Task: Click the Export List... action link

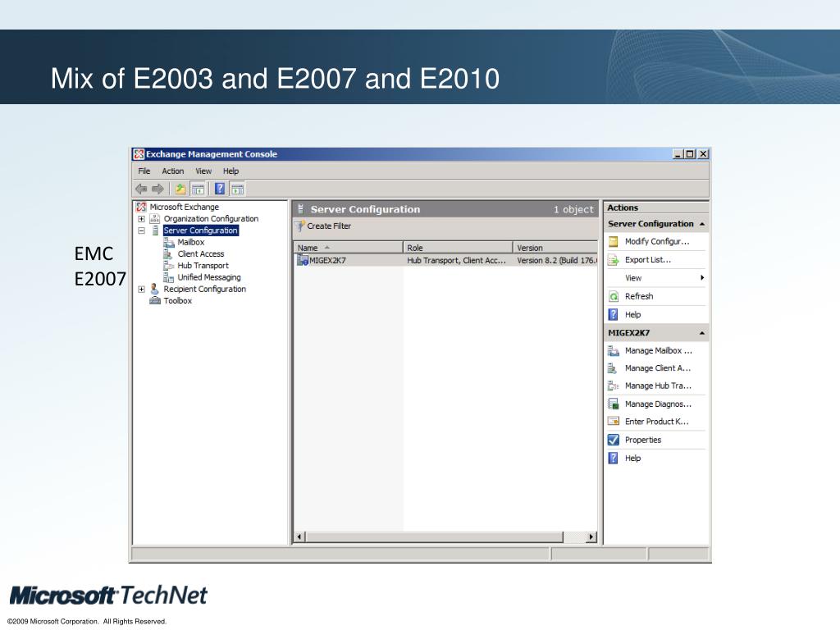Action: pyautogui.click(x=648, y=260)
